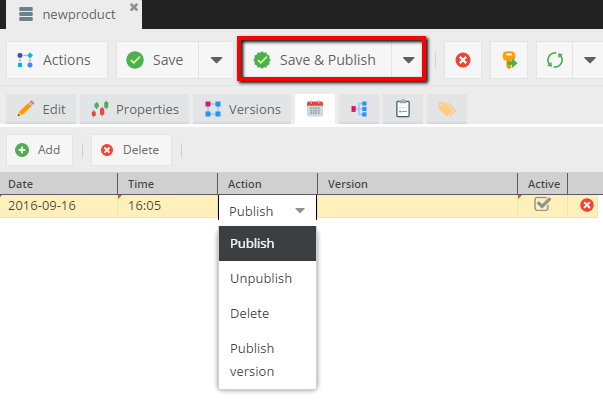The image size is (603, 404).
Task: Click the key/unlock icon in toolbar
Action: click(509, 60)
